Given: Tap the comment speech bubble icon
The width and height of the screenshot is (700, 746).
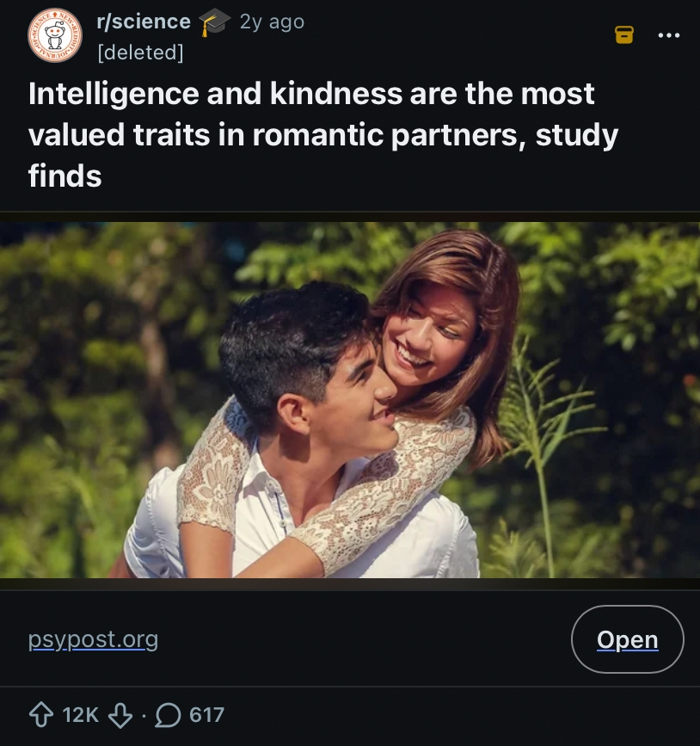Looking at the screenshot, I should tap(169, 714).
